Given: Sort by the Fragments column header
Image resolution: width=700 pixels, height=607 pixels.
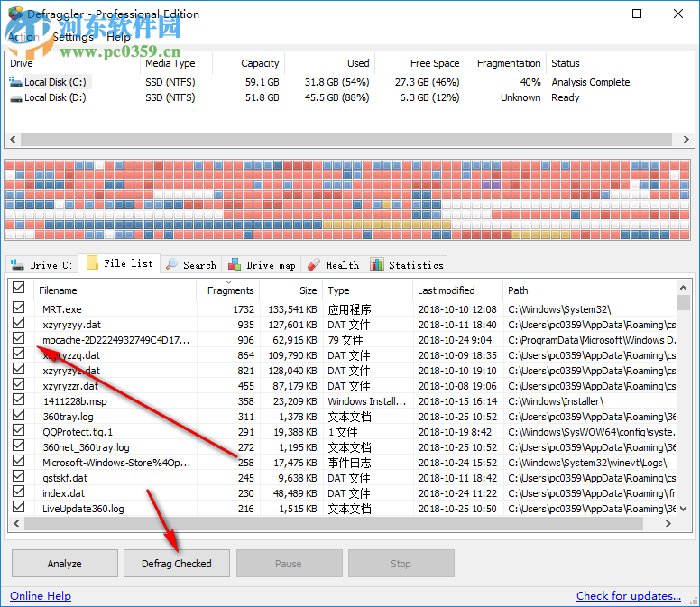Looking at the screenshot, I should pos(228,290).
